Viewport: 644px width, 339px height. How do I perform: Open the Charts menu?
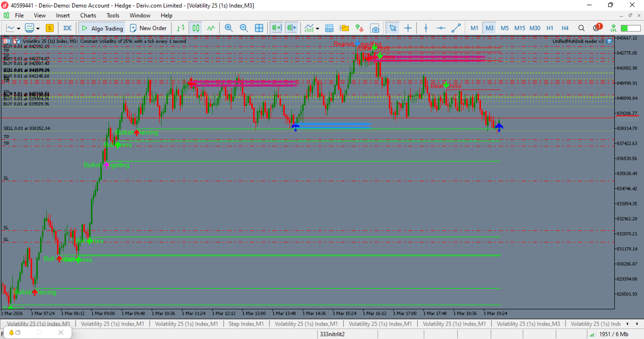[88, 16]
